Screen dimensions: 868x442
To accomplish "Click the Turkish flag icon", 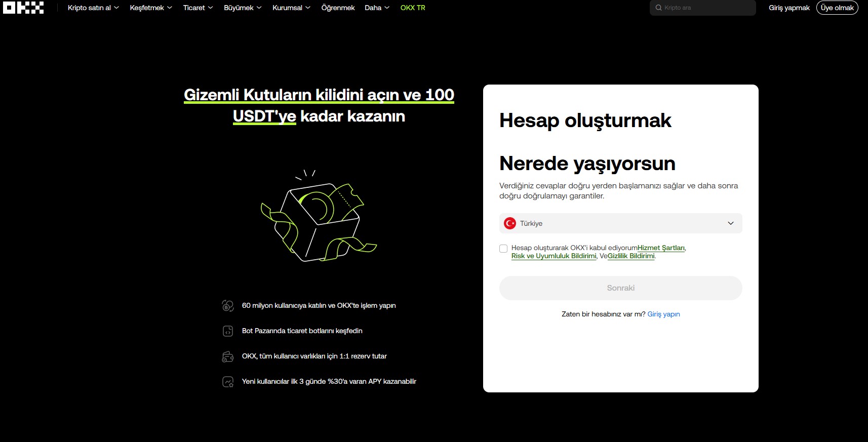I will [x=510, y=223].
